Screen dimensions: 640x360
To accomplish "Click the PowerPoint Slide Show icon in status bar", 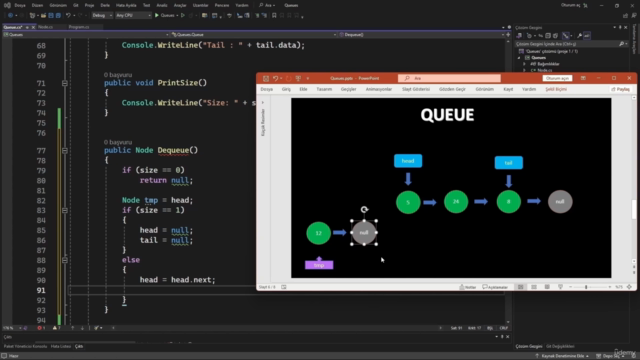I will [x=560, y=287].
